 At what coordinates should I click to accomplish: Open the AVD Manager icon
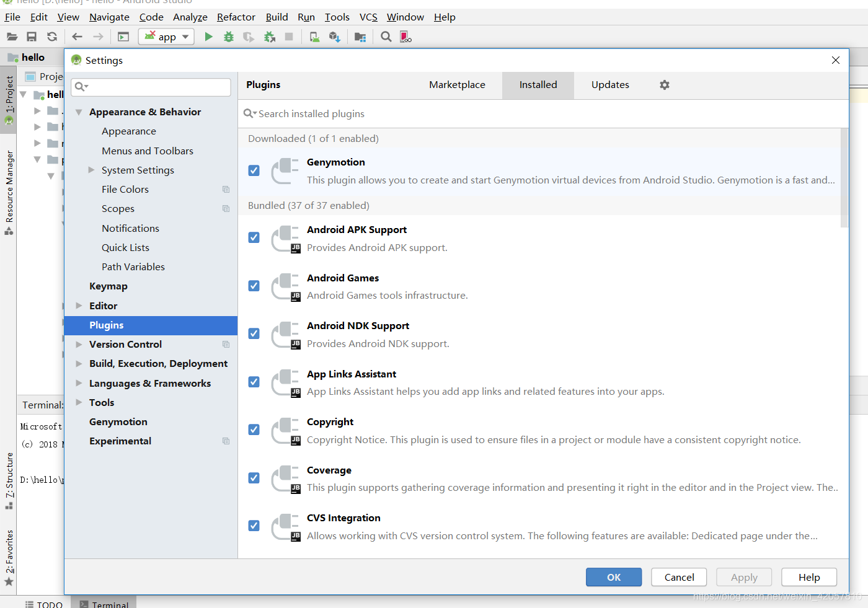point(315,37)
